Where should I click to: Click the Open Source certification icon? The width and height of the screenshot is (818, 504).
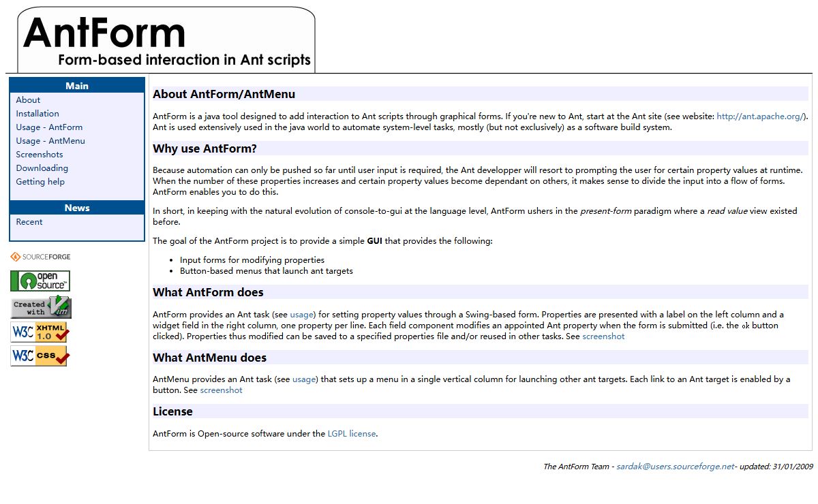pos(40,280)
